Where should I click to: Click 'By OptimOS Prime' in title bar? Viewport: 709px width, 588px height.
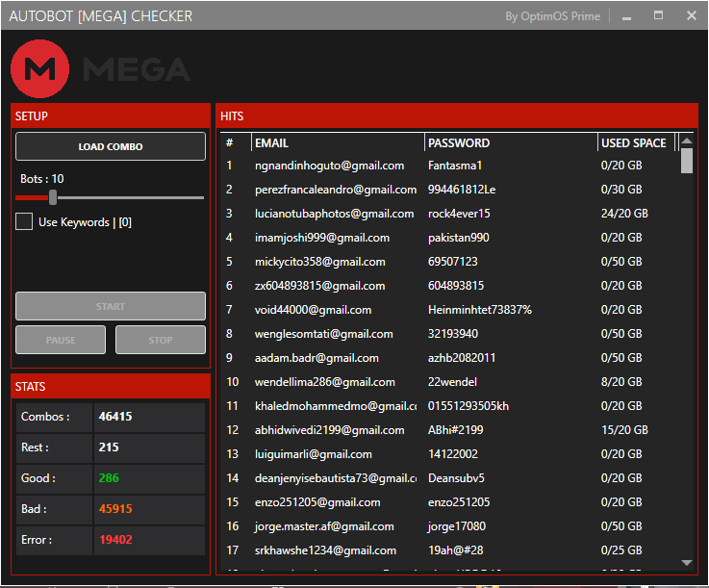point(552,16)
